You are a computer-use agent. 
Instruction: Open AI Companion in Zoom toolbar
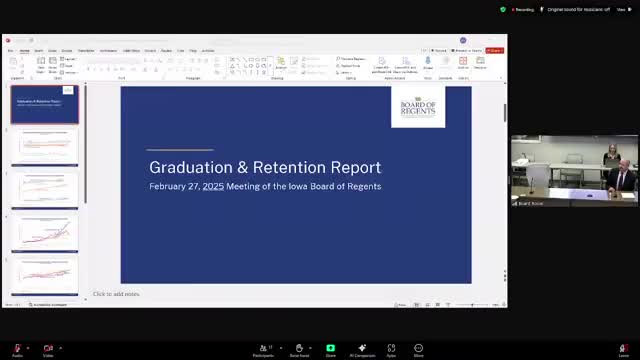362,350
